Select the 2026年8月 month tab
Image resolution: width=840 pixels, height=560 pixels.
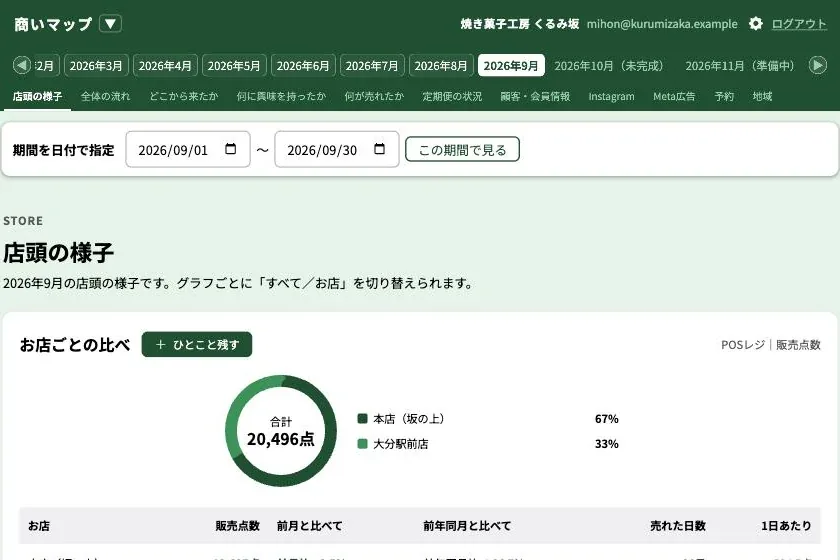[x=441, y=65]
